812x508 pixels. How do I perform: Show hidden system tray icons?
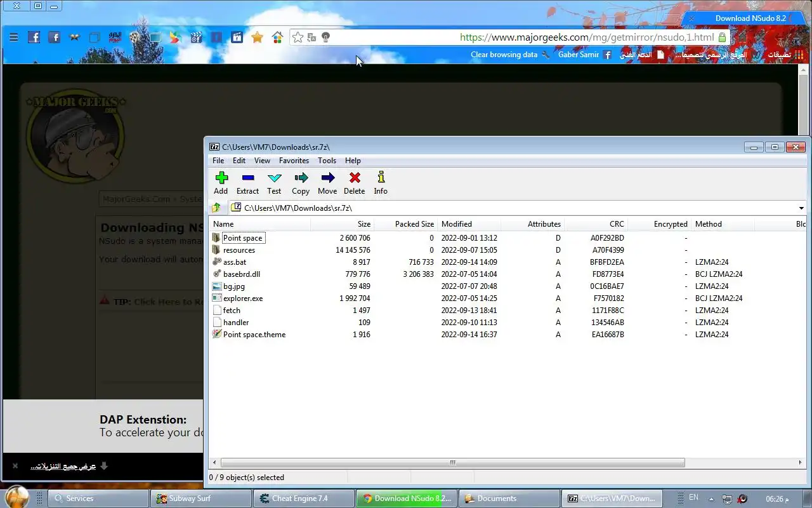click(x=711, y=498)
